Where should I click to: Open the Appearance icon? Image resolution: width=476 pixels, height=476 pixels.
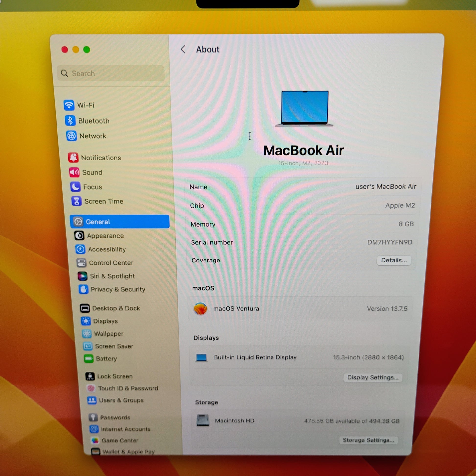click(x=79, y=236)
